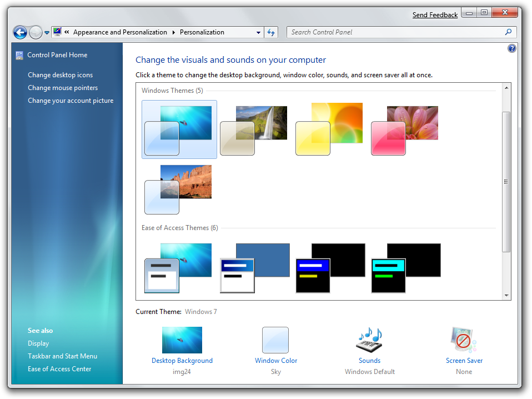Click the Control Panel icon in address bar
The image size is (532, 399).
pos(57,32)
